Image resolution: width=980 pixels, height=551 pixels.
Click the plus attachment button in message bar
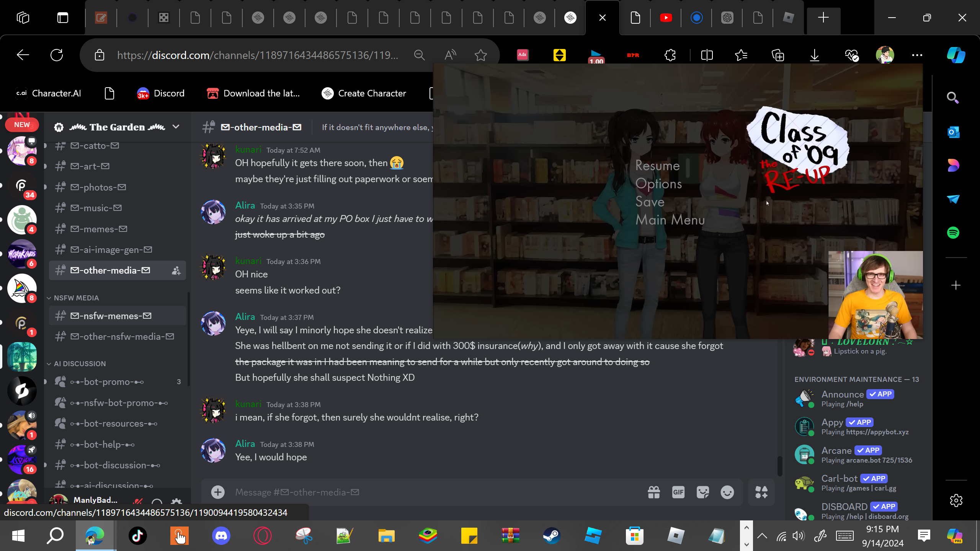coord(218,492)
